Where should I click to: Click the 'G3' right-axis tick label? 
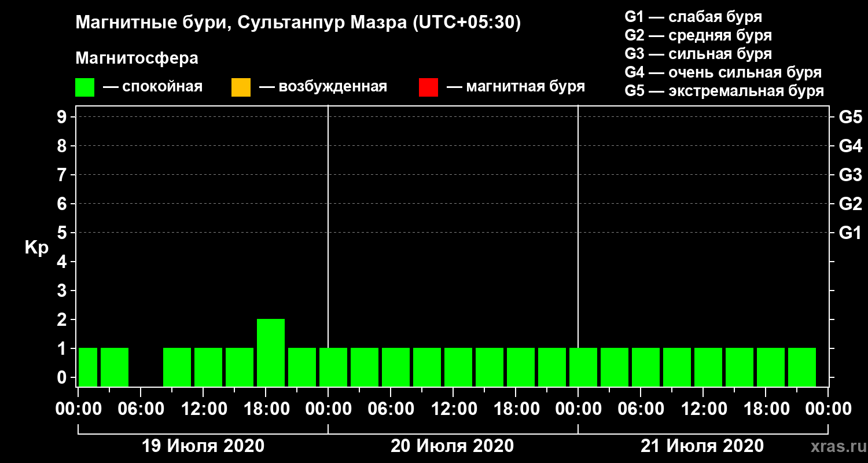850,175
